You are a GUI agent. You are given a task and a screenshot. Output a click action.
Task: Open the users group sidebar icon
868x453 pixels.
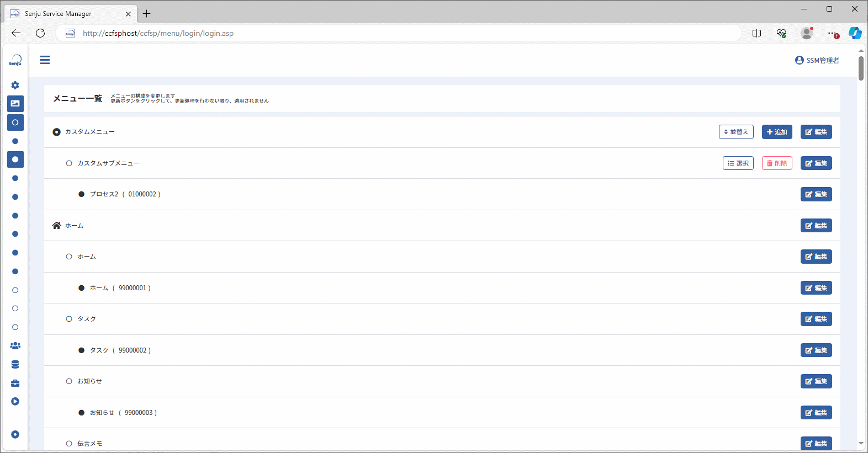15,346
